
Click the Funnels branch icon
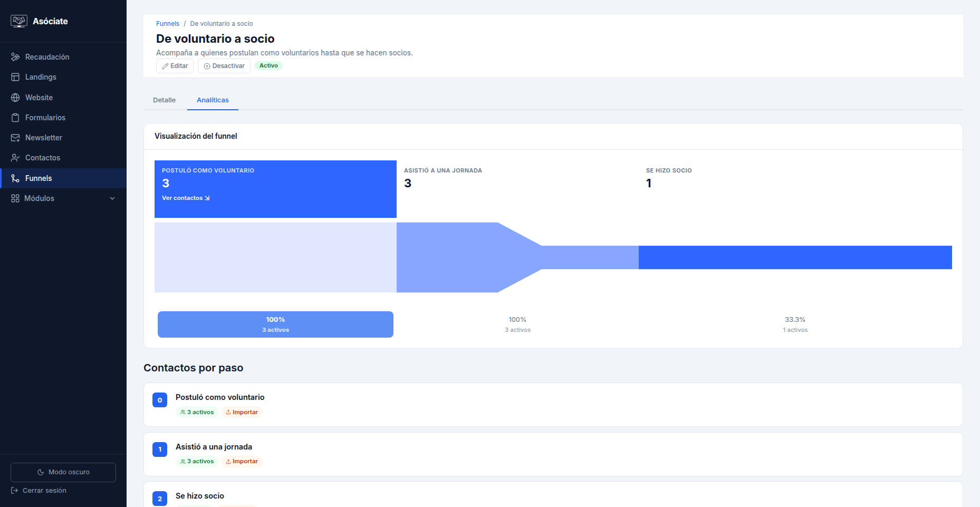click(x=15, y=178)
